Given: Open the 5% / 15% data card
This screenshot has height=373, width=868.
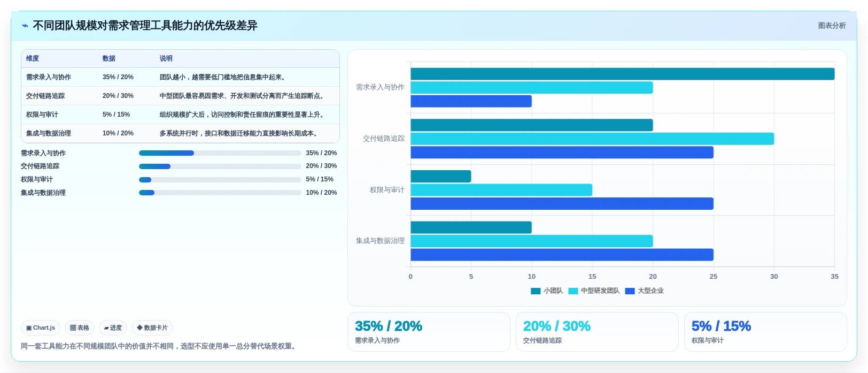Looking at the screenshot, I should [x=765, y=332].
